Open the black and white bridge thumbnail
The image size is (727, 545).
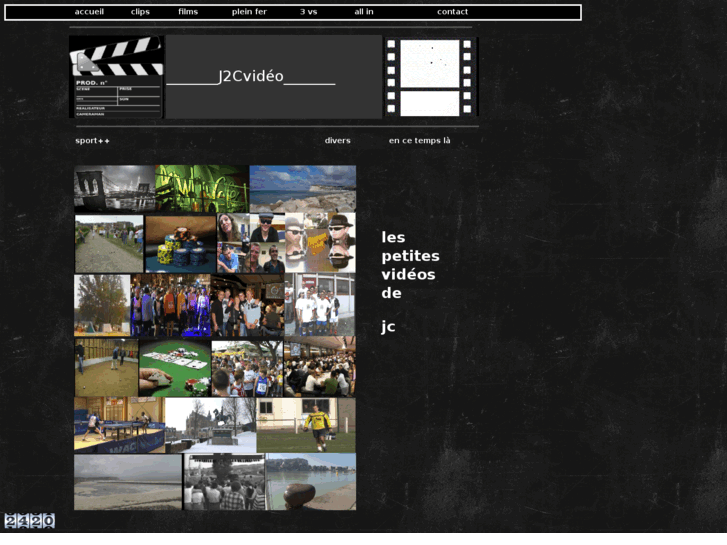tap(115, 189)
